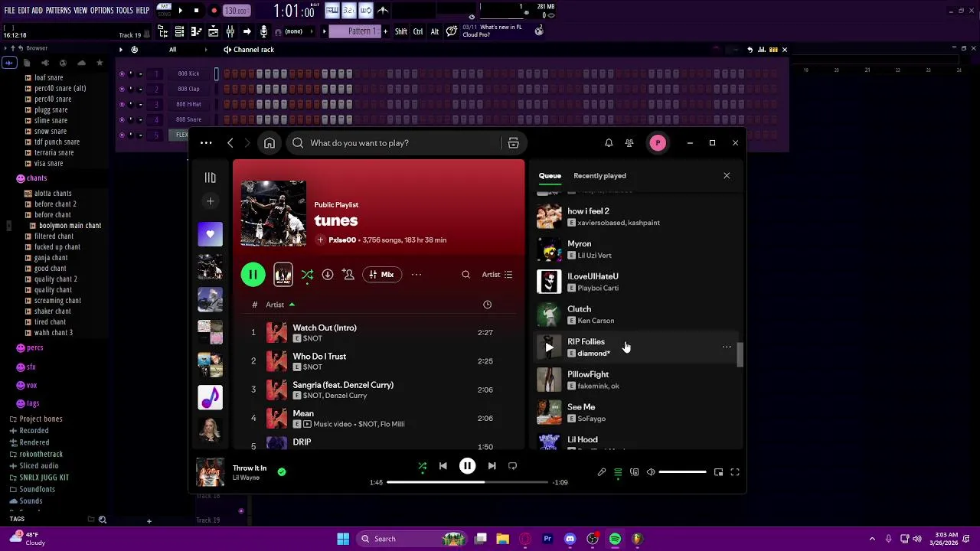This screenshot has width=980, height=551.
Task: Open Your Library icon in the Spotify sidebar
Action: point(210,178)
